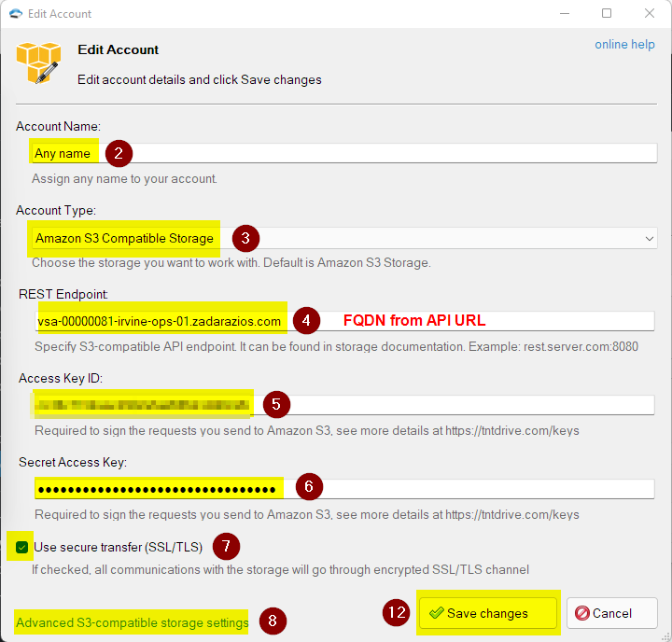Click the Edit Account boxes icon
The image size is (672, 642).
tap(38, 63)
